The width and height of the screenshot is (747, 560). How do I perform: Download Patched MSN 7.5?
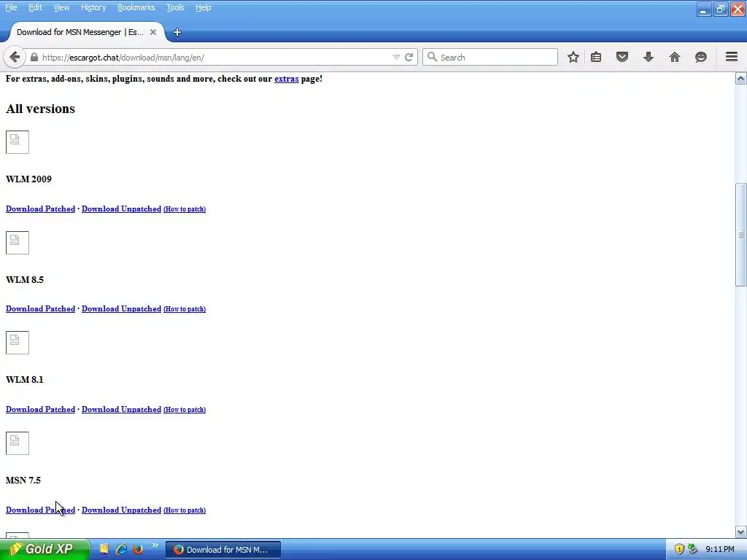pos(41,510)
